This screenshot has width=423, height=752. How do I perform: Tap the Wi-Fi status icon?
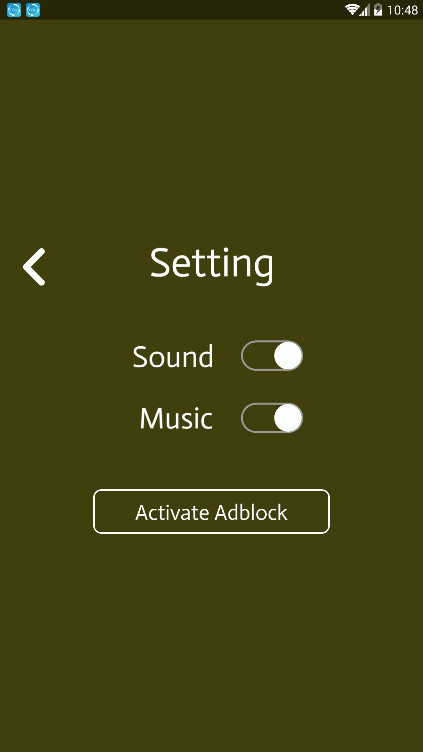coord(352,10)
